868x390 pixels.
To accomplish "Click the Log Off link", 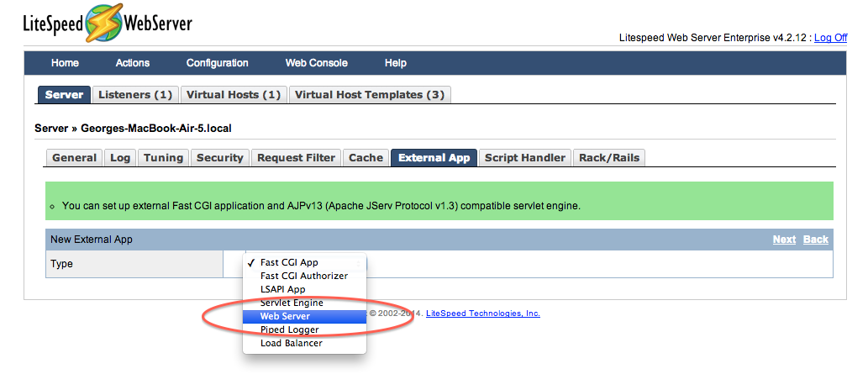I will tap(830, 38).
